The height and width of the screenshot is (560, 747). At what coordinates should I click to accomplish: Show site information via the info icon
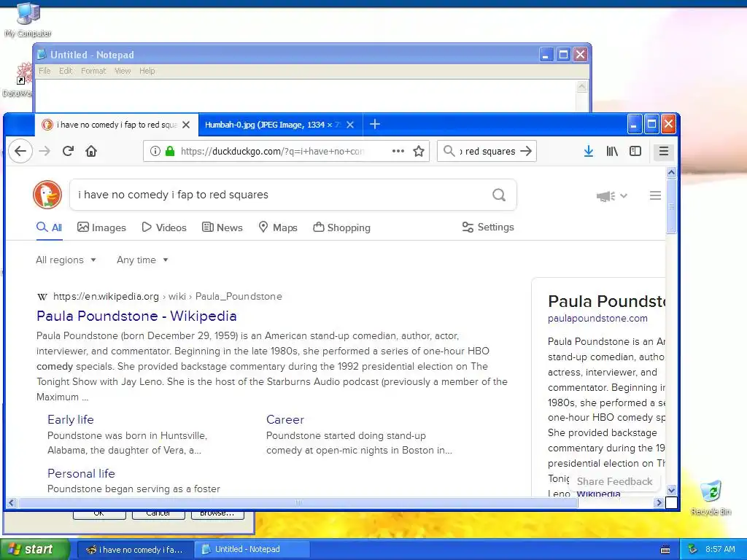pos(155,152)
